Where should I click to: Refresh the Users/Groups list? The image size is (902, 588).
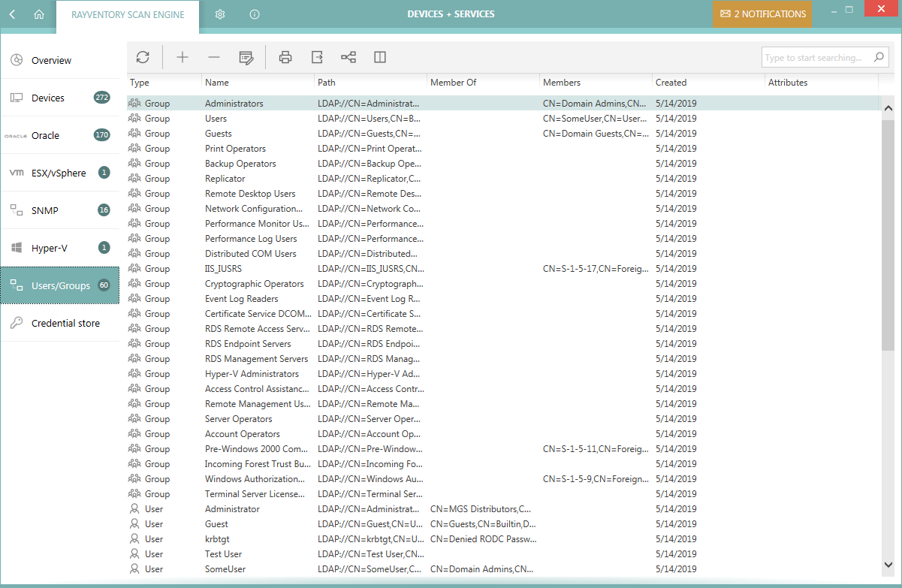(143, 56)
